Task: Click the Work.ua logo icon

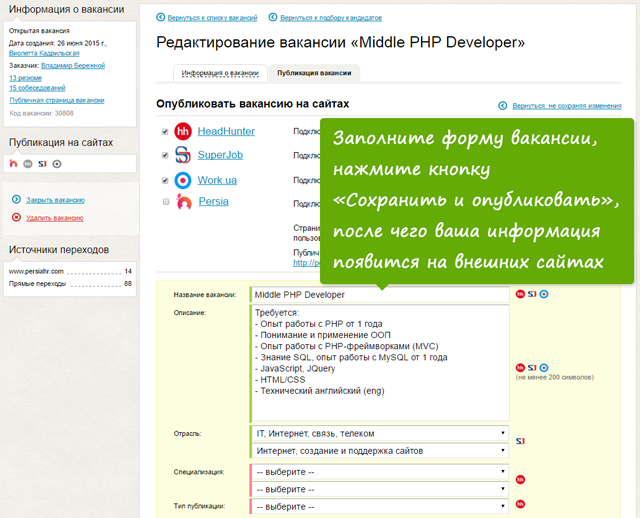Action: 183,180
